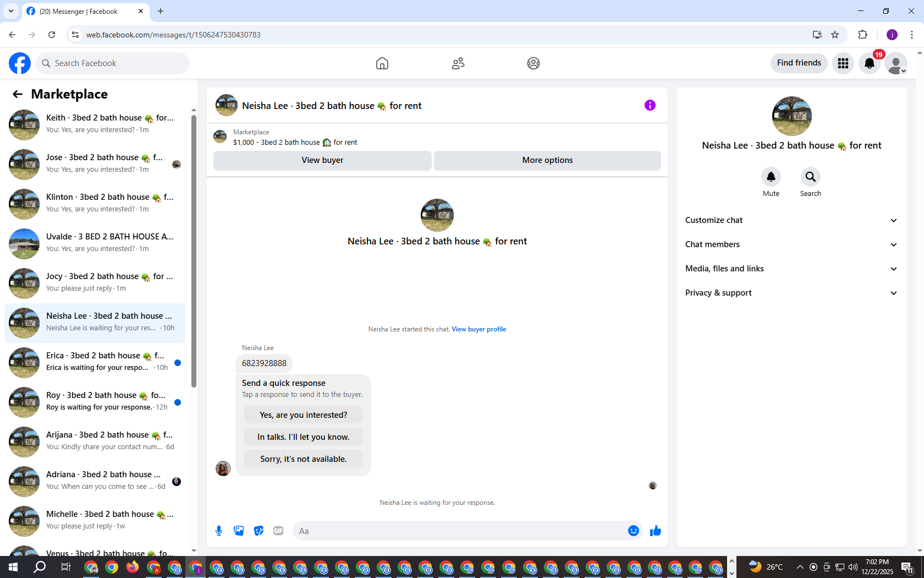Open Michelle's conversation

click(x=95, y=521)
